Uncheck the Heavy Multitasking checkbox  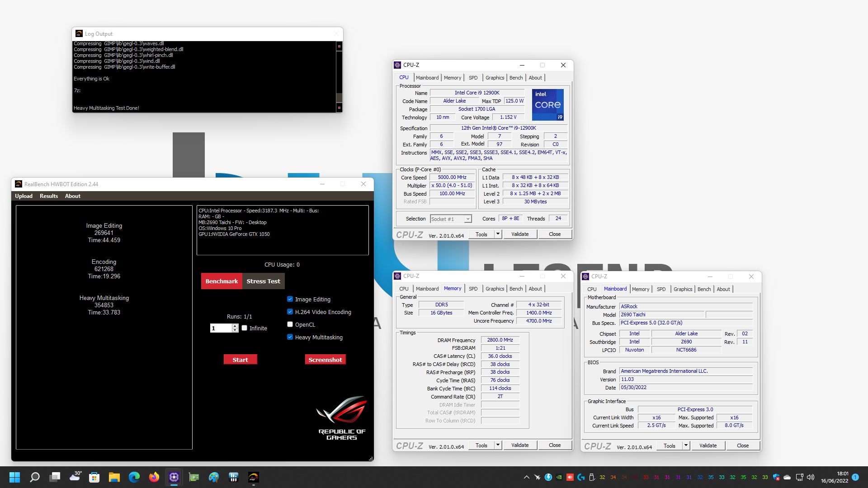[x=290, y=337]
